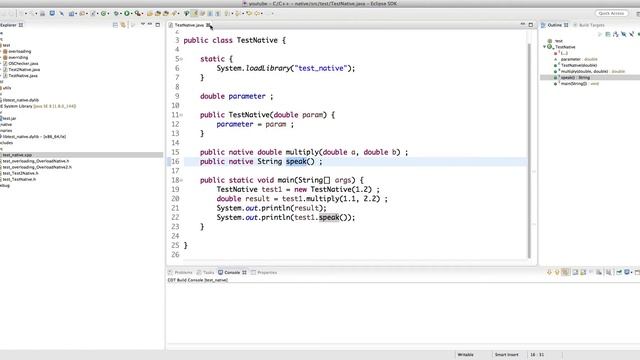Open test_Test2Native.h file
Image resolution: width=640 pixels, height=360 pixels.
click(19, 173)
